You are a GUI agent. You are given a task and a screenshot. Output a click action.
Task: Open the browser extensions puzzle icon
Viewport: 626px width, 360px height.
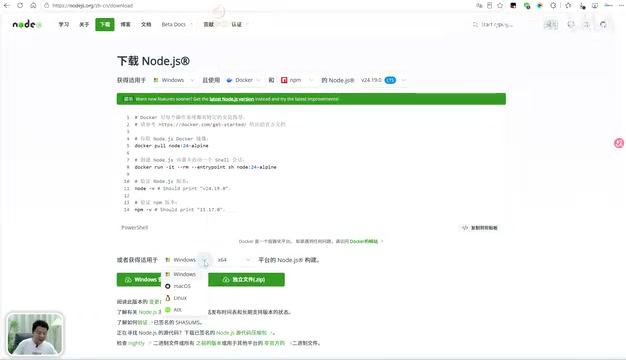coord(553,6)
